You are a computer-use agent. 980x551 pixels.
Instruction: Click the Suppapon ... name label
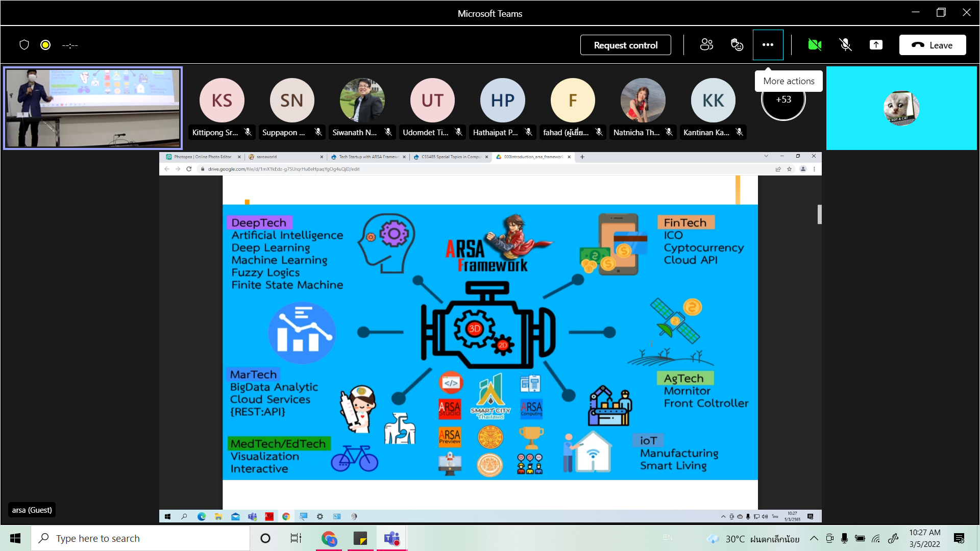[283, 133]
